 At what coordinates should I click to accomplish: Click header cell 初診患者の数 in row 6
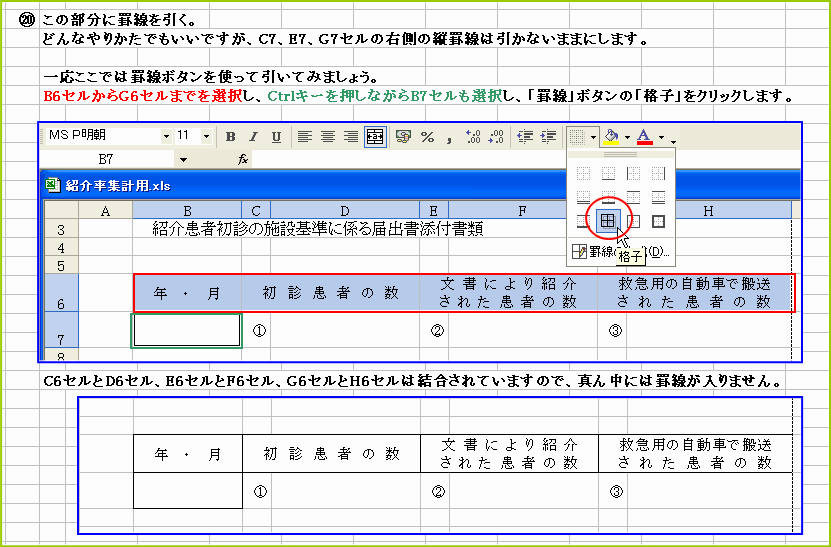click(x=331, y=293)
